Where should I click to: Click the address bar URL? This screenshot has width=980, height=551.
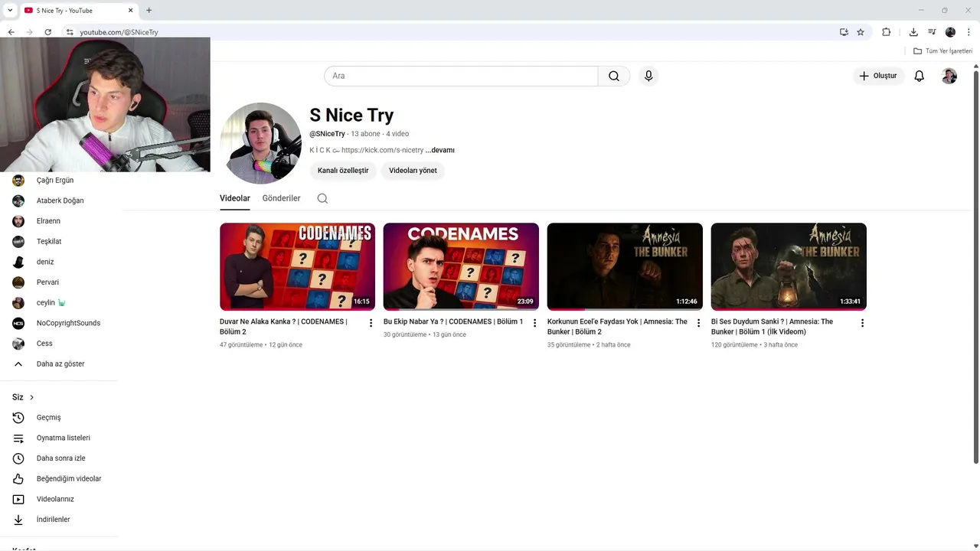click(119, 32)
